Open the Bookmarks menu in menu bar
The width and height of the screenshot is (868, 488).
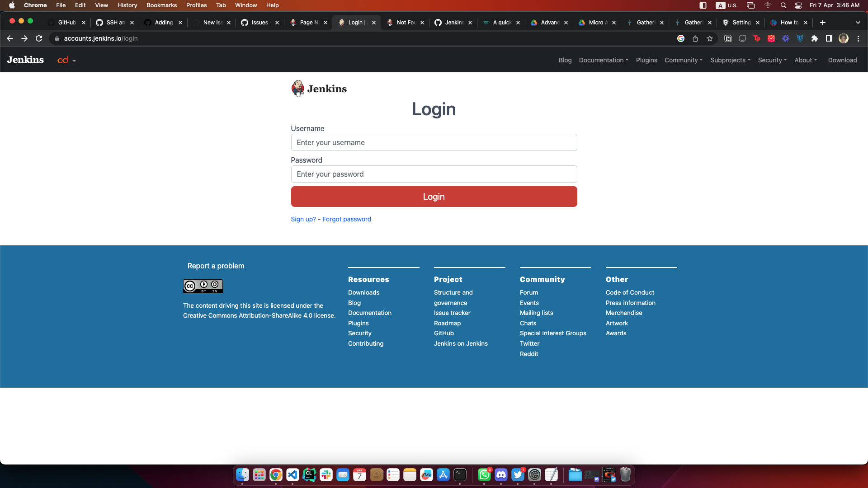pos(161,5)
